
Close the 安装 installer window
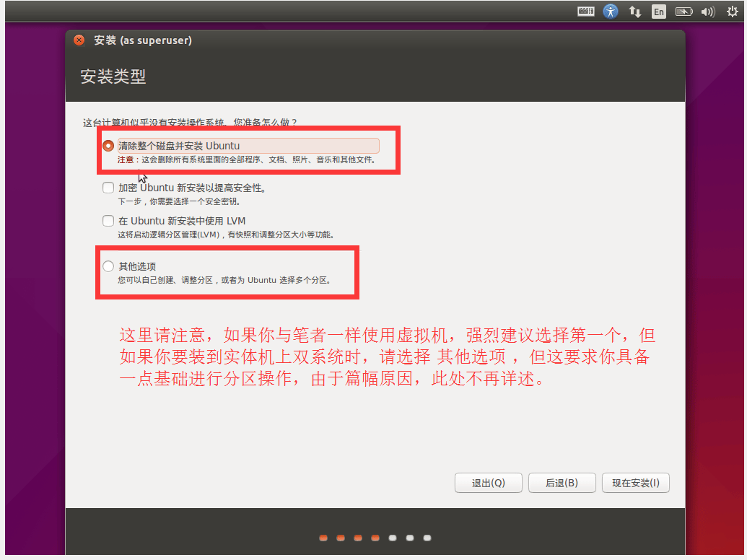(x=79, y=40)
